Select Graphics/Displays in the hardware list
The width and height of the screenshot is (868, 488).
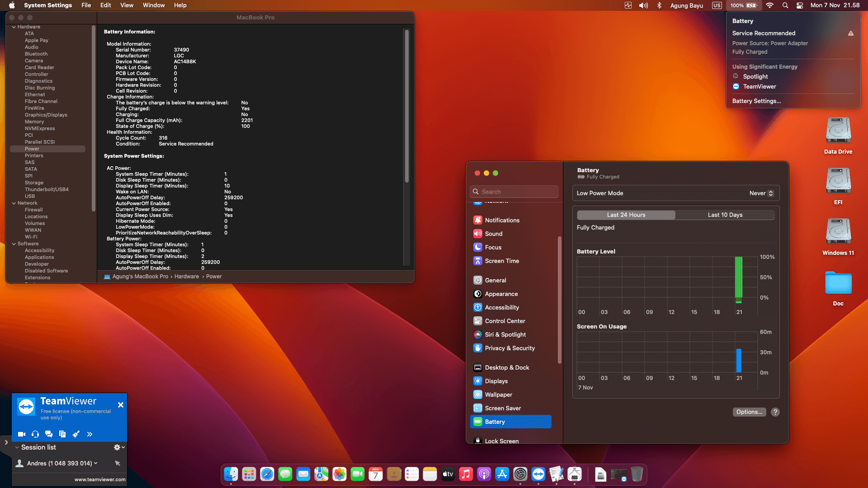pos(46,115)
